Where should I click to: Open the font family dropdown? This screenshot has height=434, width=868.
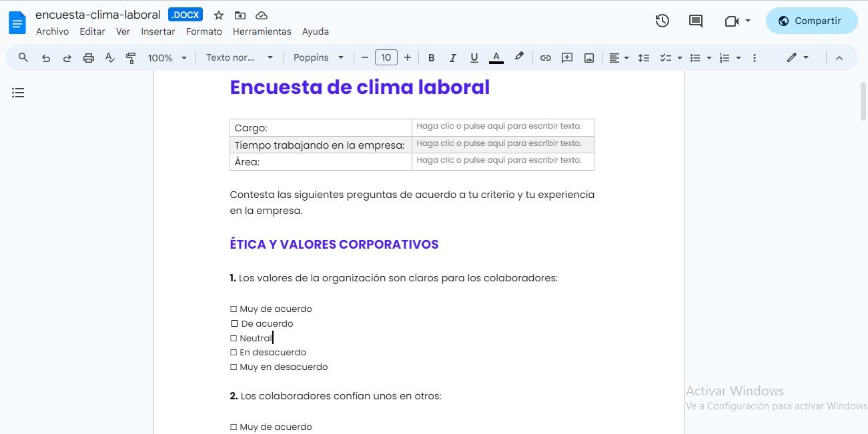pos(318,57)
